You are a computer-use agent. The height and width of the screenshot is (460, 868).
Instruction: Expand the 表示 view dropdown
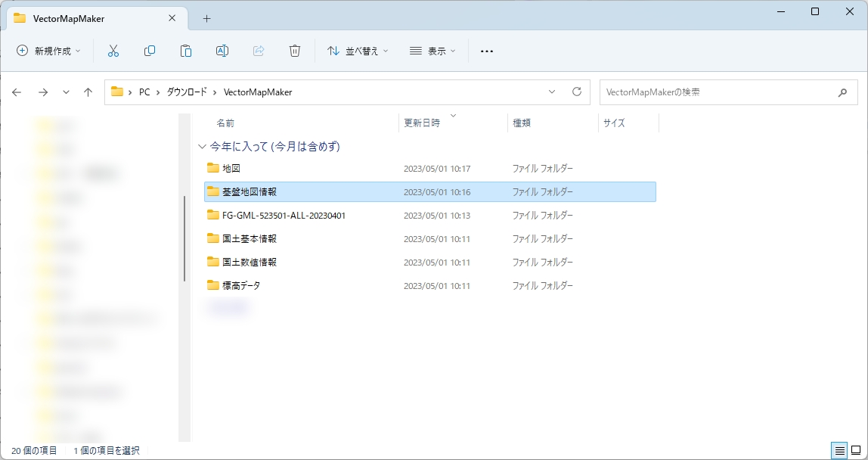click(432, 51)
